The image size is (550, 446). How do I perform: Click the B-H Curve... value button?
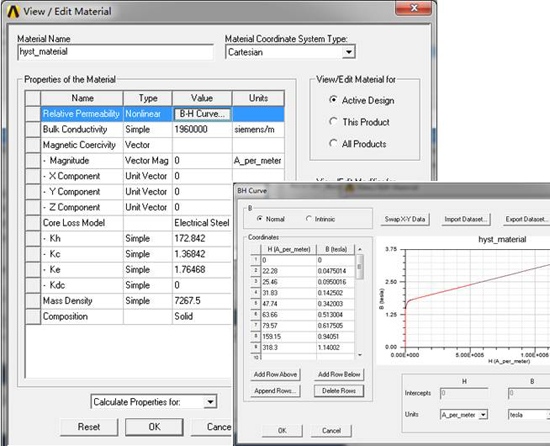coord(202,114)
